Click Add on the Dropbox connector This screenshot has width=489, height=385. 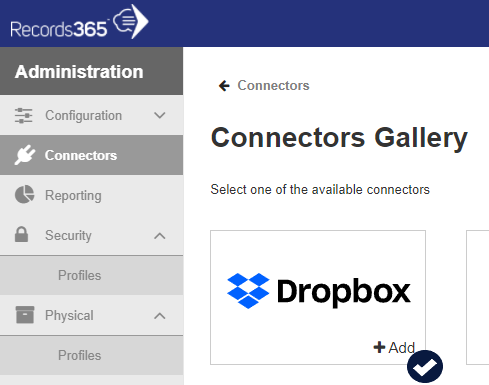[x=394, y=348]
